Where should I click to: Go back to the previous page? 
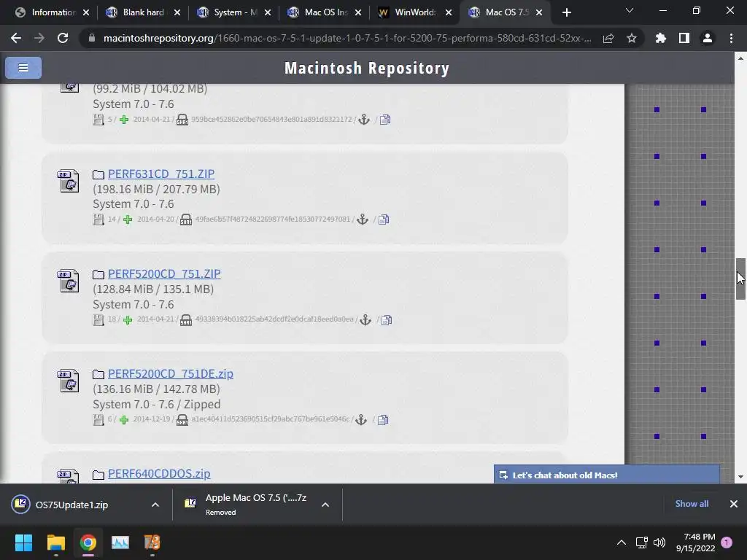[x=16, y=38]
